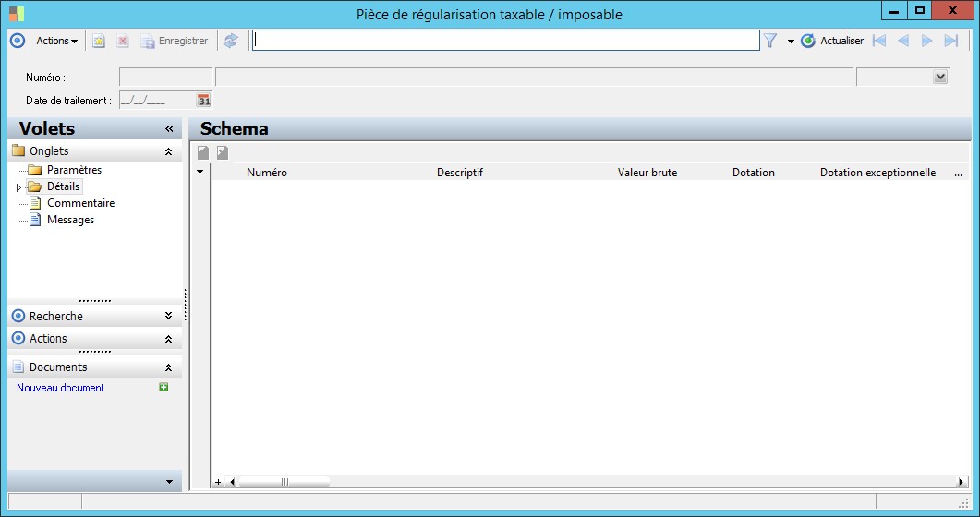Close the window with red X
The image size is (980, 517).
[x=953, y=10]
